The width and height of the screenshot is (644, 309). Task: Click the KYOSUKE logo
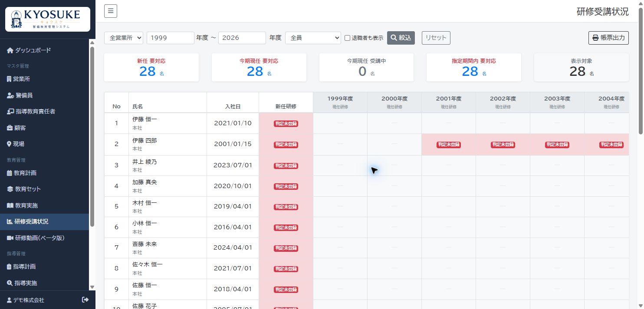pyautogui.click(x=48, y=20)
